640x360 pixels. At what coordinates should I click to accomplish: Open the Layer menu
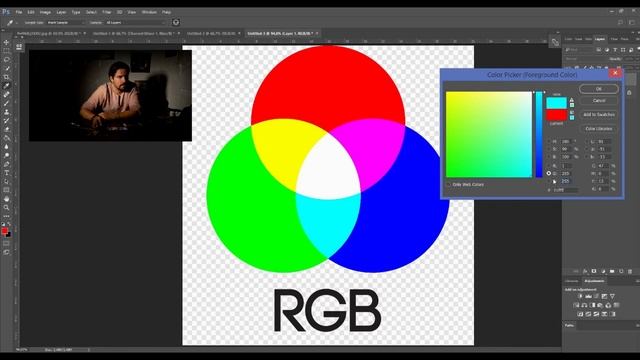coord(61,12)
